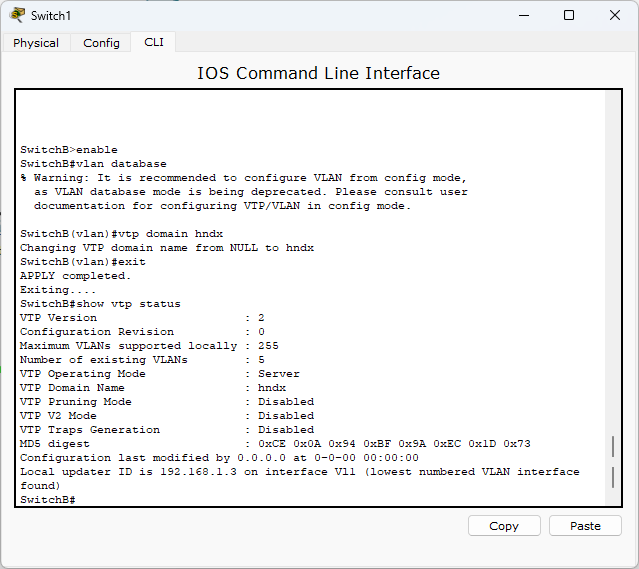Click the SwitchB# prompt input line
The image size is (639, 569).
[48, 500]
